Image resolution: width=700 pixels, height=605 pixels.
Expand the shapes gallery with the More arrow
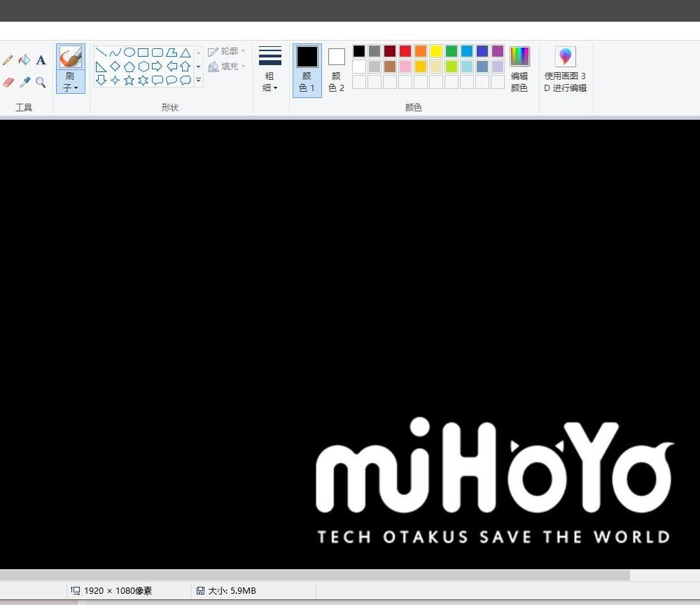[x=198, y=81]
